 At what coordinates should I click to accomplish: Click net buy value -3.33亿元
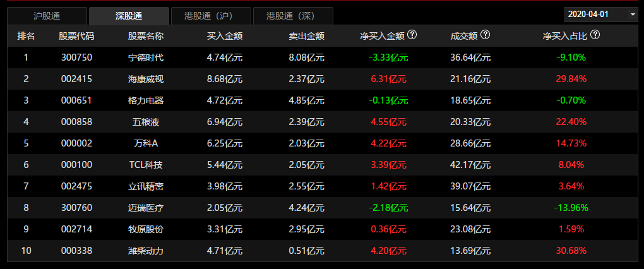coord(388,57)
